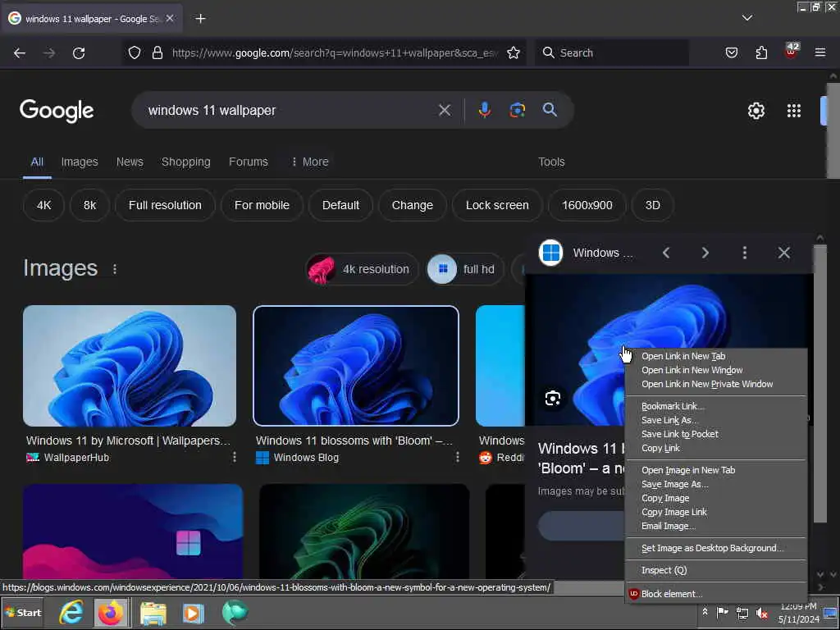Show next image in the preview panel
The image size is (840, 630).
(705, 253)
